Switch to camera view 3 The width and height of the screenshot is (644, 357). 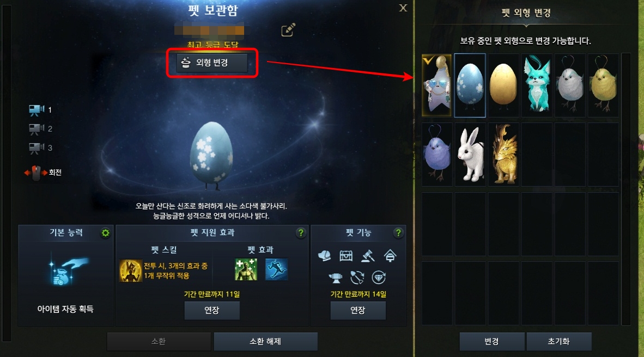pyautogui.click(x=40, y=147)
